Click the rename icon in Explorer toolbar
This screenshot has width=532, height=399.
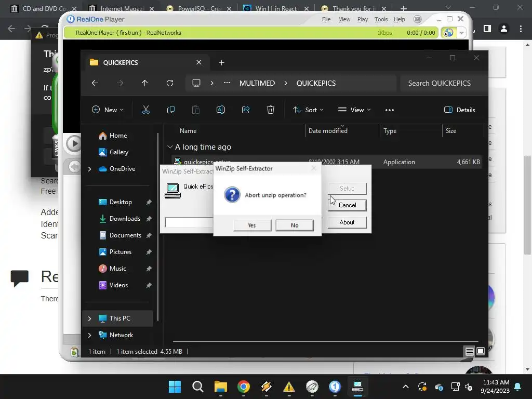pyautogui.click(x=220, y=110)
